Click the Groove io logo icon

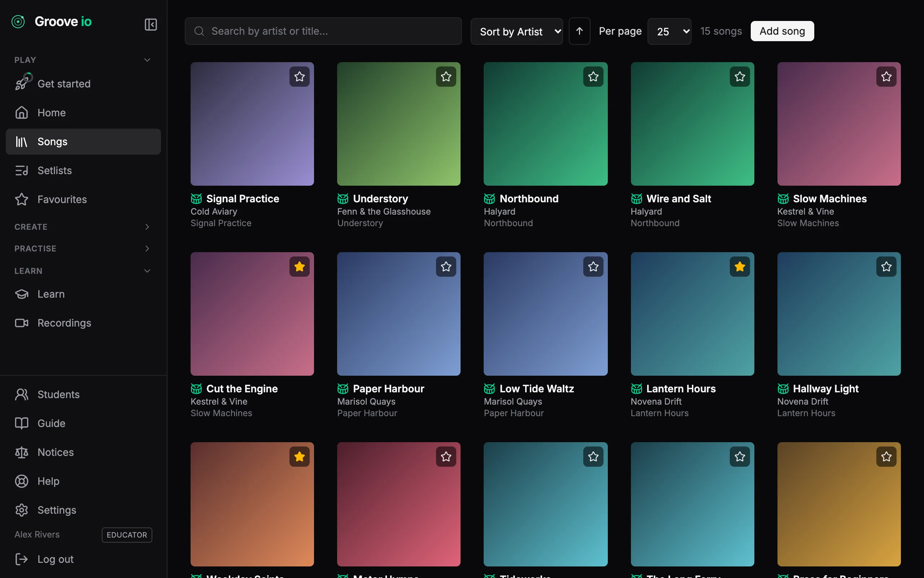(x=18, y=22)
